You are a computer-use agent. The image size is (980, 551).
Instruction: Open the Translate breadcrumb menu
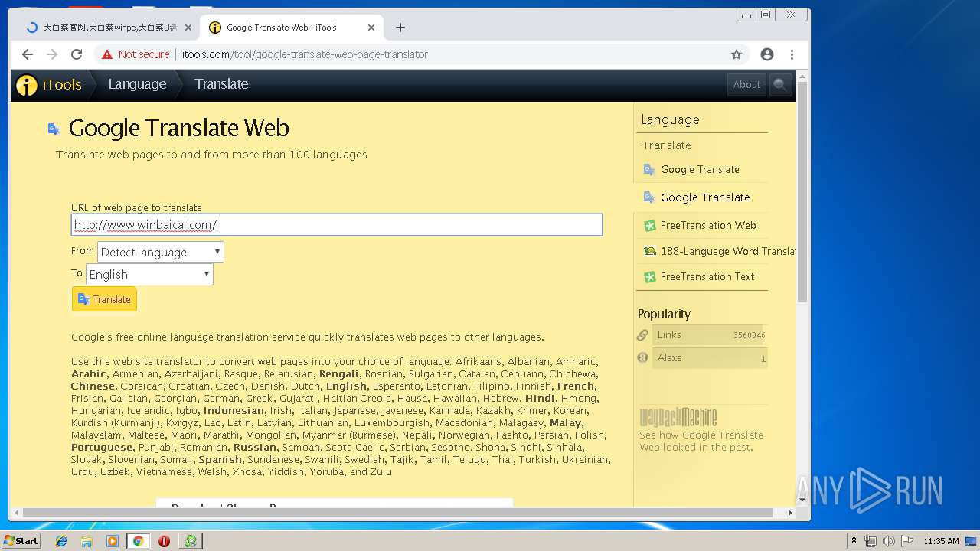[221, 84]
